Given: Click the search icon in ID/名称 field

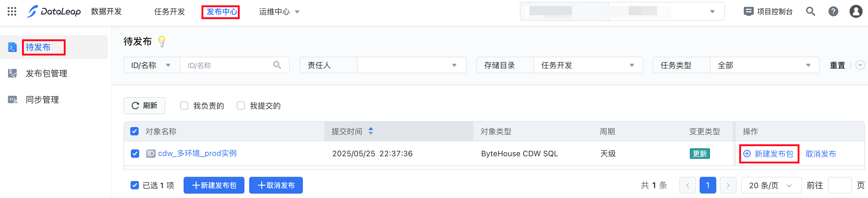Looking at the screenshot, I should click(277, 65).
